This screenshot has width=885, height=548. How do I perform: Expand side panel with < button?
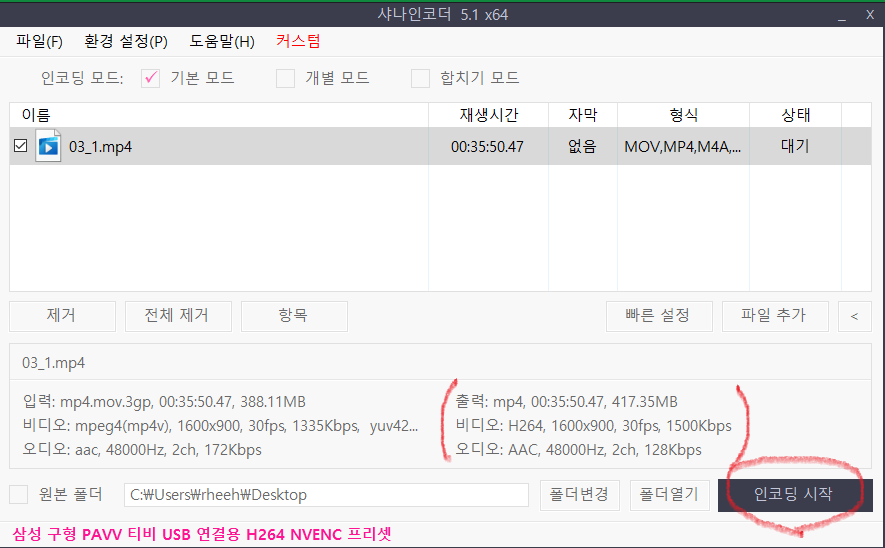(853, 316)
